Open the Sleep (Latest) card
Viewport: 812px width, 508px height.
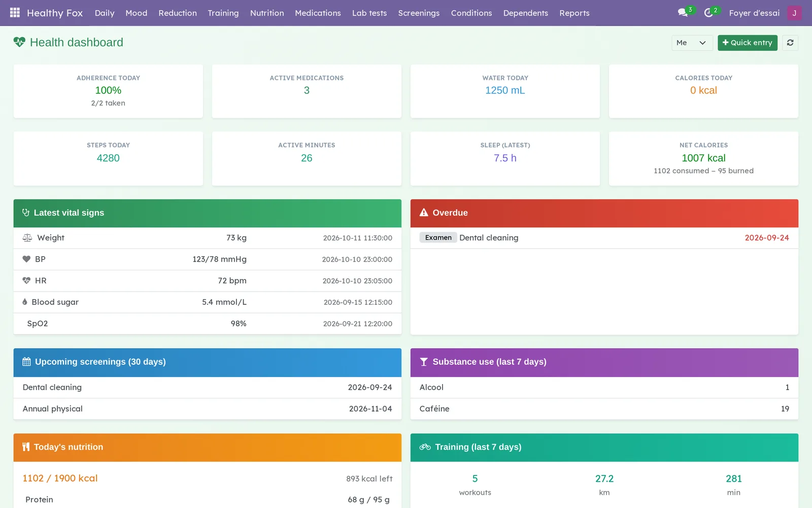pyautogui.click(x=505, y=158)
